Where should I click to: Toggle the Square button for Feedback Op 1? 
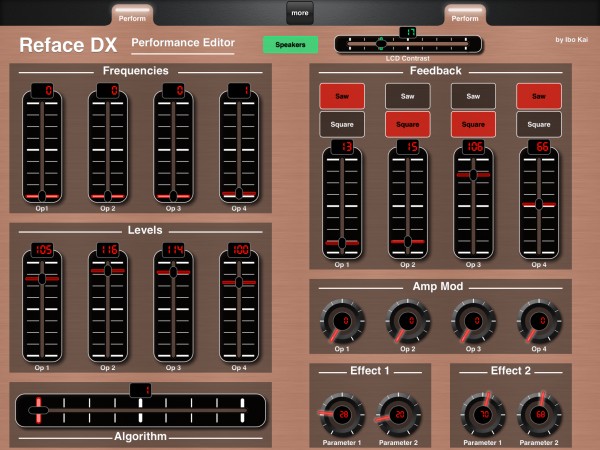pyautogui.click(x=342, y=124)
